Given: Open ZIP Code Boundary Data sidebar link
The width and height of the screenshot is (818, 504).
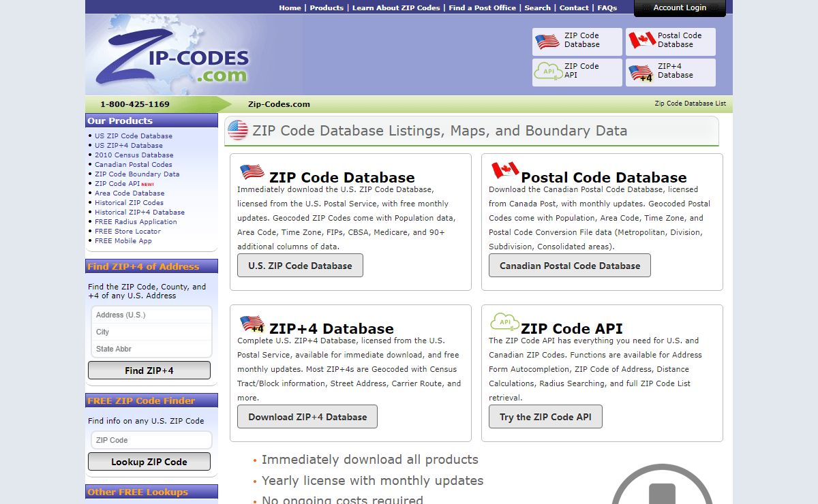Looking at the screenshot, I should click(137, 174).
